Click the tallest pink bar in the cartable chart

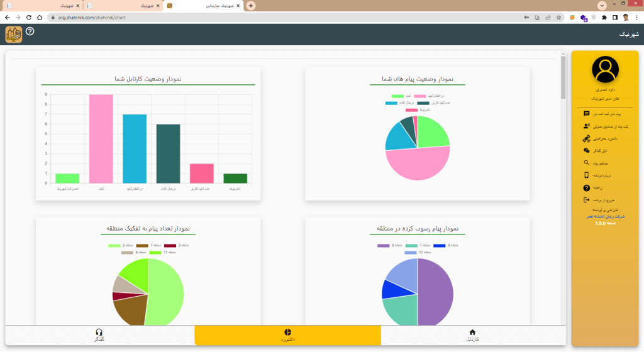101,138
